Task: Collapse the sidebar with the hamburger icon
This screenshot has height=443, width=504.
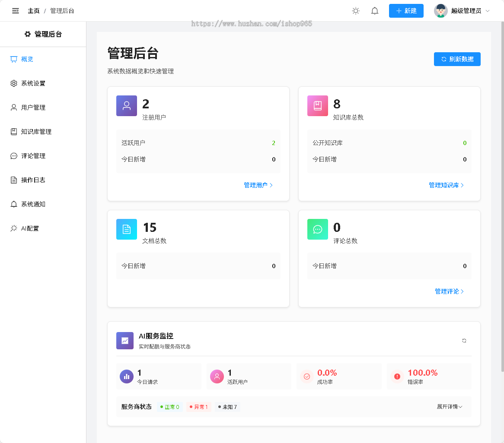Action: point(15,11)
